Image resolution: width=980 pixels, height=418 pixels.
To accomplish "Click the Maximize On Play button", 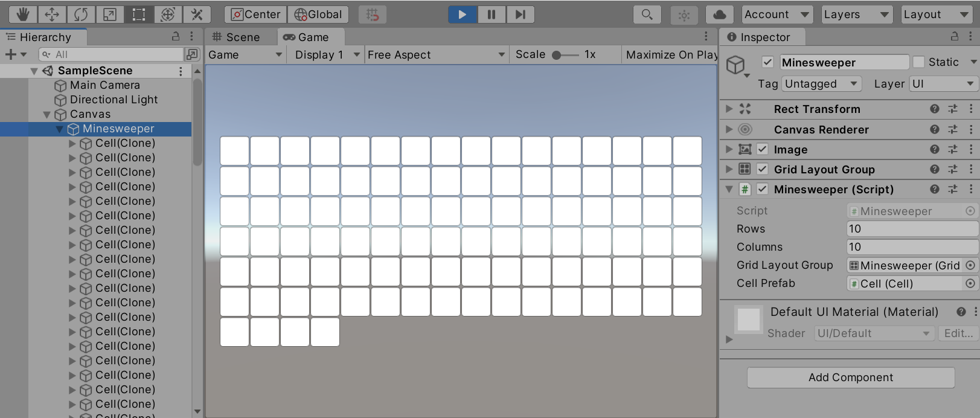I will point(671,55).
